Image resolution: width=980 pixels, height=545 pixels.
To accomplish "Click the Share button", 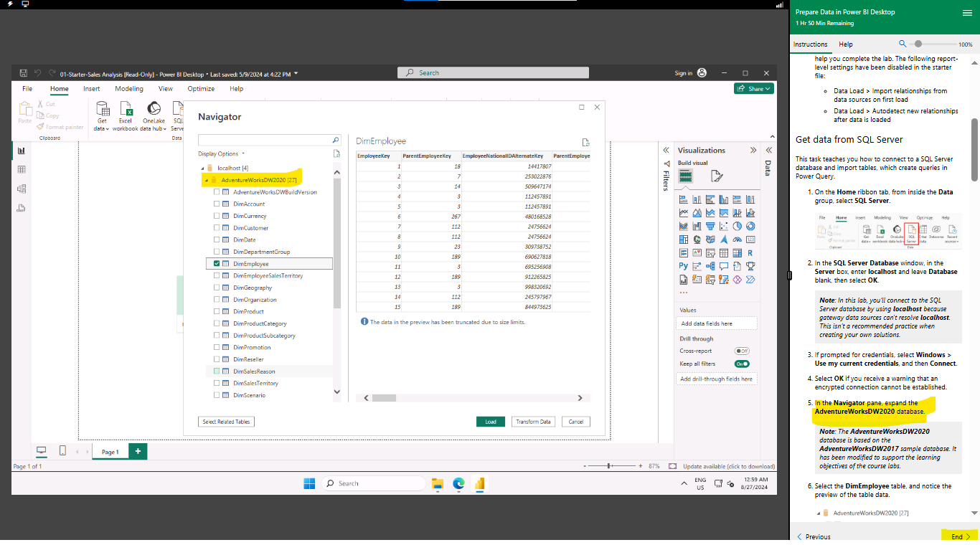I will coord(754,89).
